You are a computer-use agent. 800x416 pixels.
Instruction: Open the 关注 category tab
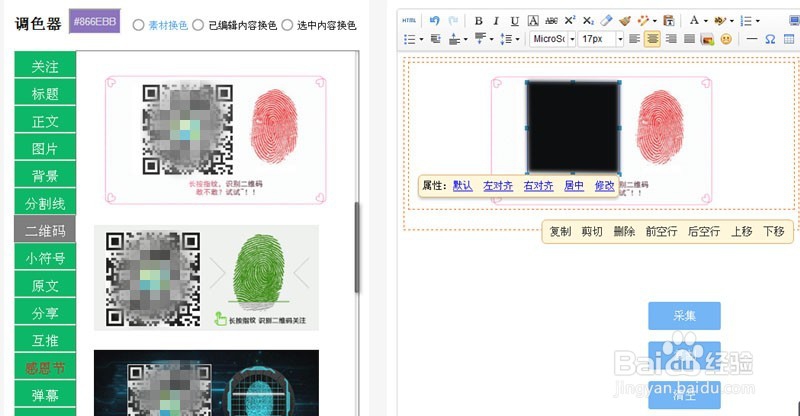coord(45,66)
